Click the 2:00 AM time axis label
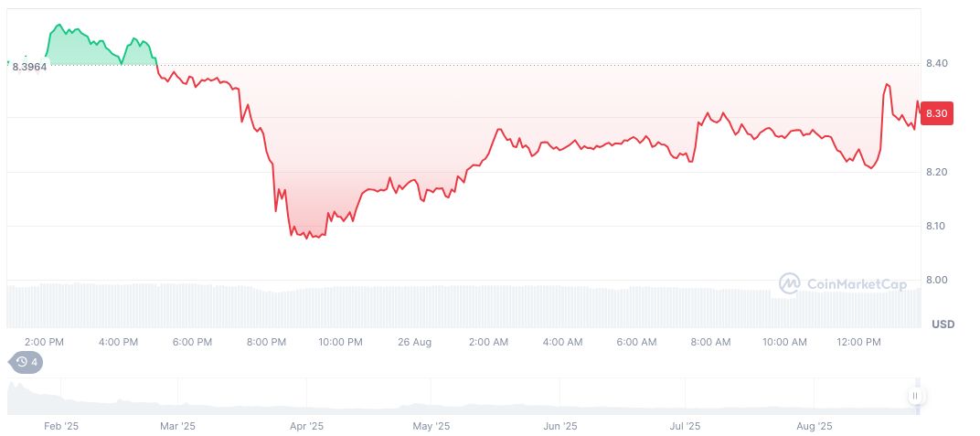This screenshot has height=436, width=980. (x=488, y=342)
